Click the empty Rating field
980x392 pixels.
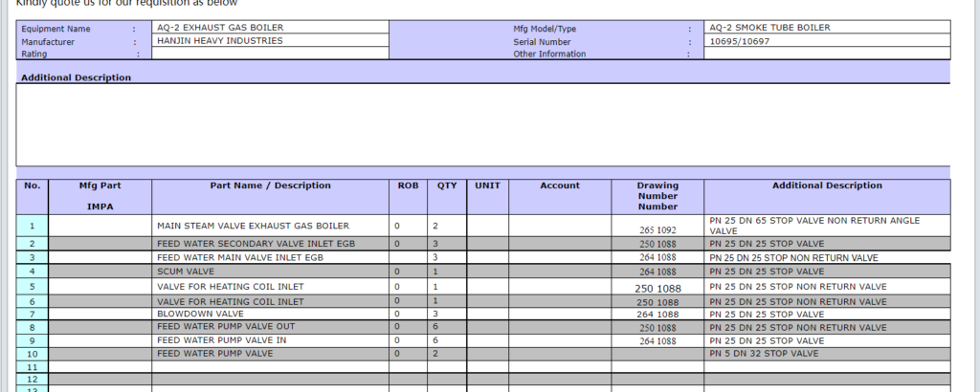(270, 54)
